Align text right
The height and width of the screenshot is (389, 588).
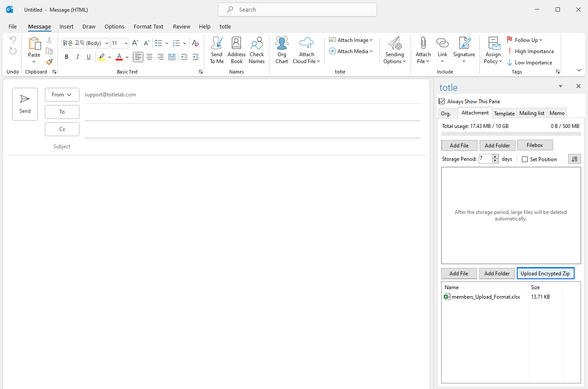161,57
